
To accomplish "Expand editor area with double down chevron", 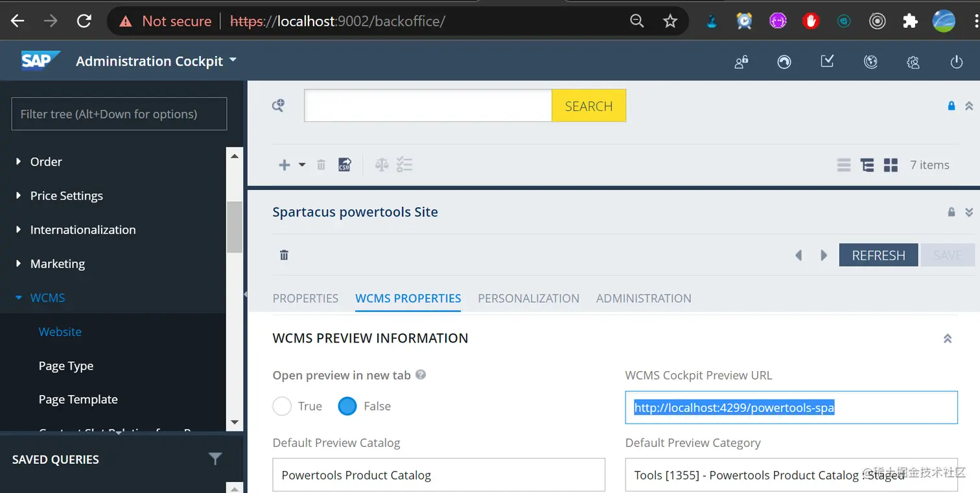I will pos(969,212).
